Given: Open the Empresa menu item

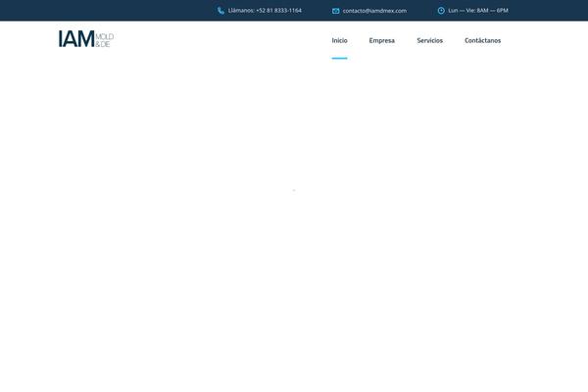Looking at the screenshot, I should tap(382, 40).
